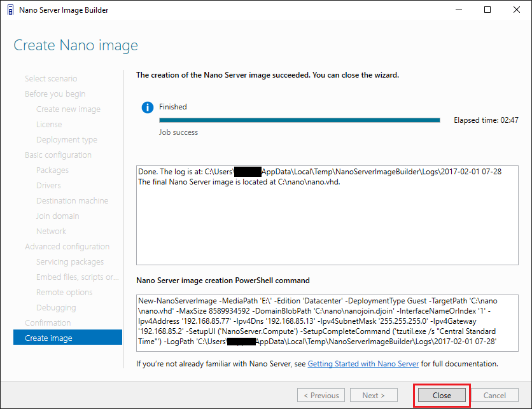
Task: Maximize the Nano Server Image Builder window
Action: 487,10
